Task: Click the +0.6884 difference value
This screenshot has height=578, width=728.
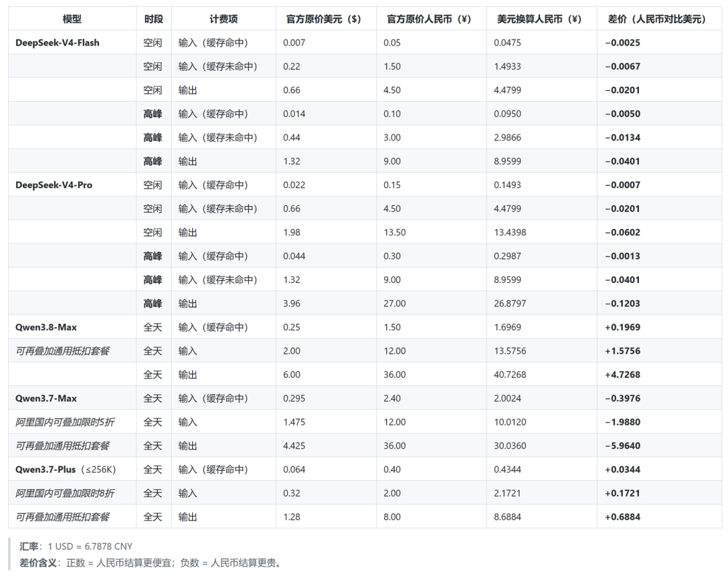Action: click(x=623, y=517)
